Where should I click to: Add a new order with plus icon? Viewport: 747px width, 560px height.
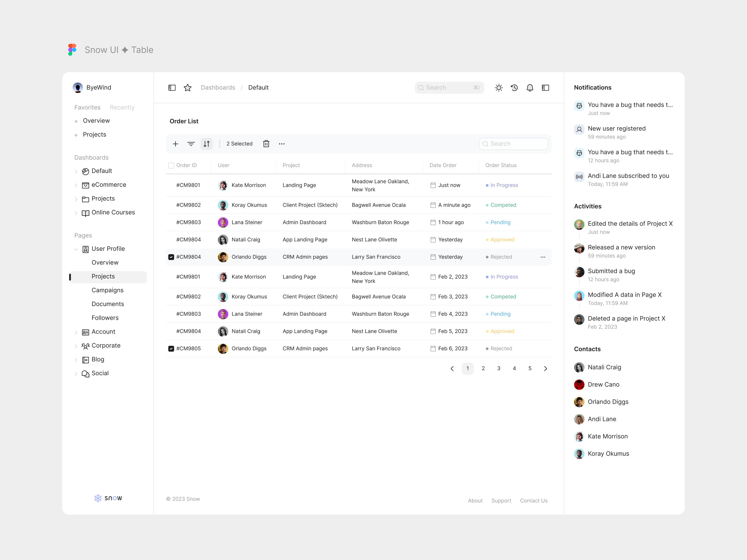(x=175, y=144)
